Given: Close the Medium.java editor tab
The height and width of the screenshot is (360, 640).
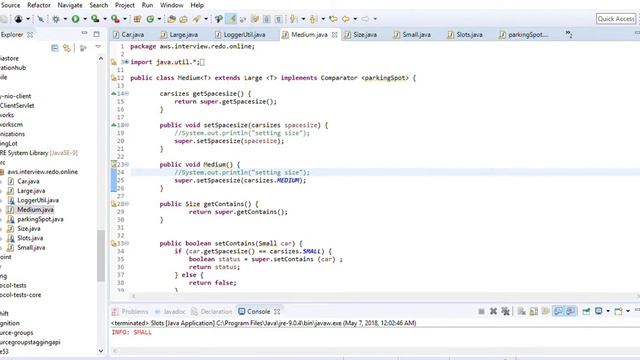Looking at the screenshot, I should click(x=335, y=35).
